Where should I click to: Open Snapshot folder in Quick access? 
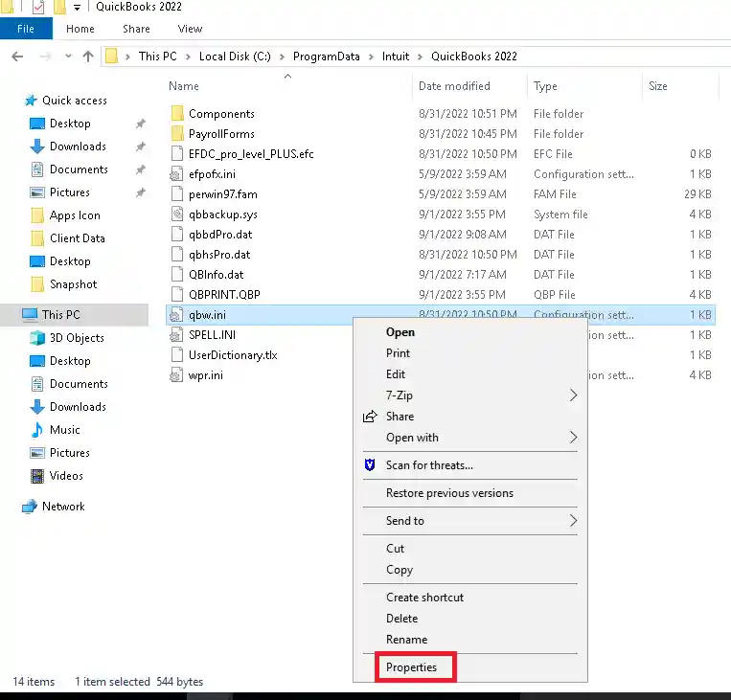click(x=73, y=283)
